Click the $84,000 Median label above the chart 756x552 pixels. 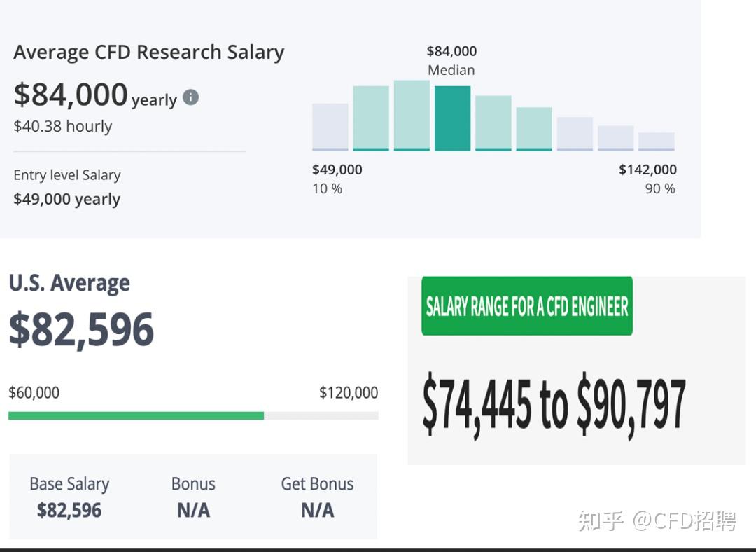451,60
